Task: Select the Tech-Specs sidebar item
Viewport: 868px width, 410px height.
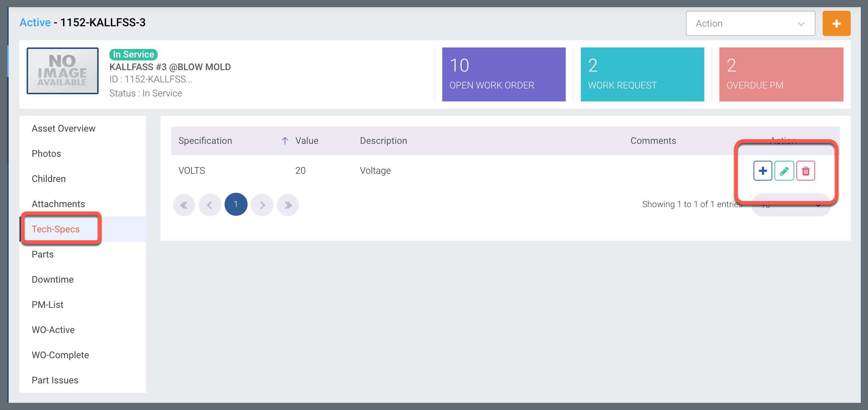Action: (56, 229)
